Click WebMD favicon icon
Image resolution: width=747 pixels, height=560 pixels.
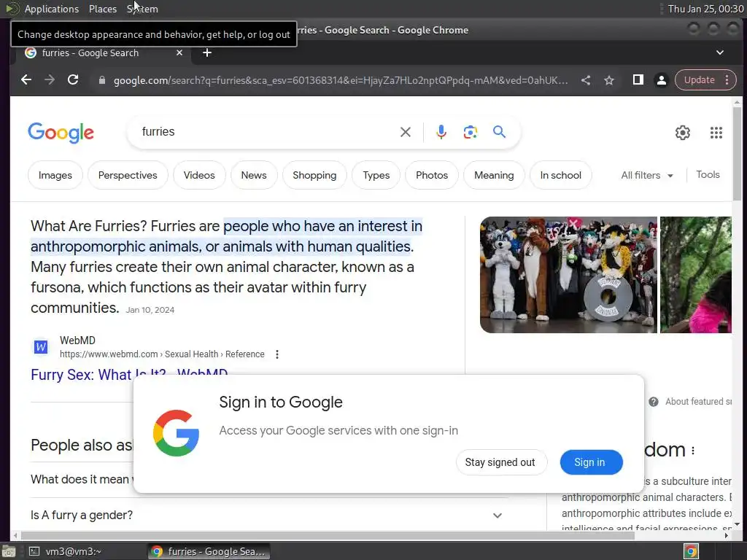[41, 347]
